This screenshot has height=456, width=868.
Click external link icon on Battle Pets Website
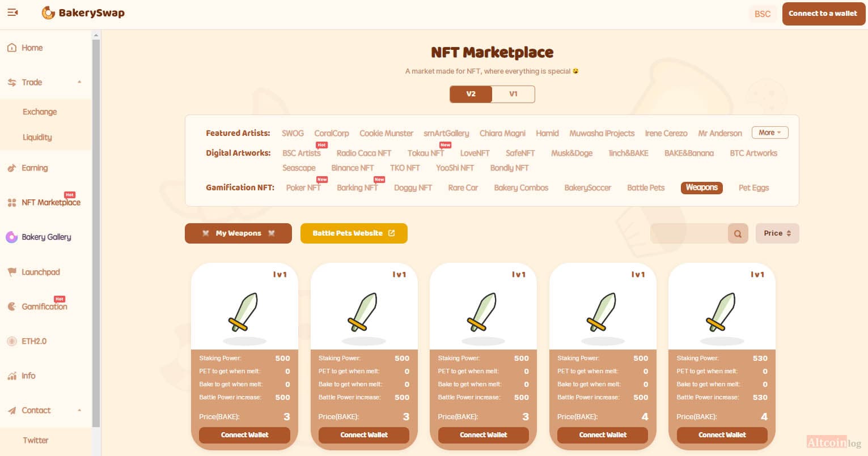[x=391, y=233]
